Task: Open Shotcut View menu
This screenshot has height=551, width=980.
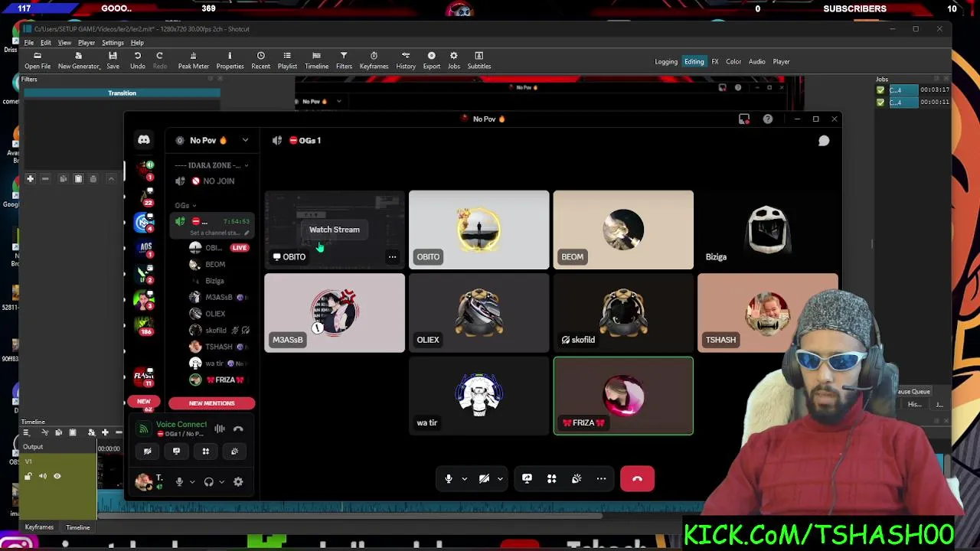Action: (64, 43)
